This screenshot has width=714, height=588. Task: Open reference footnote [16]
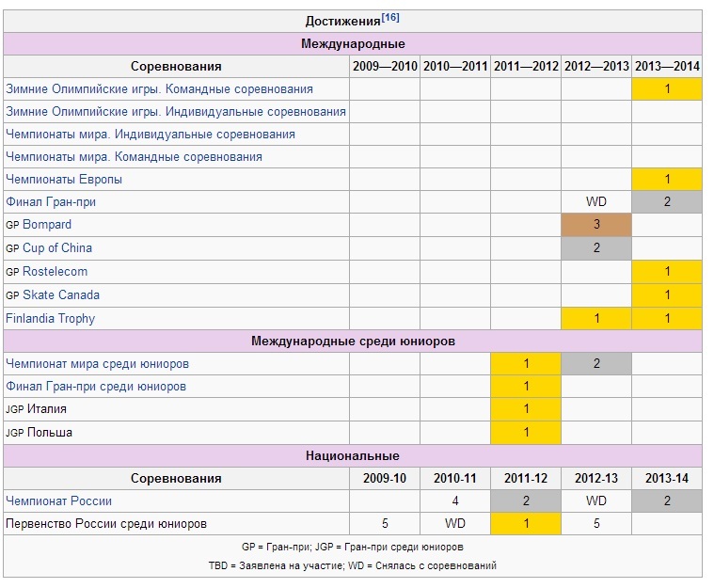[390, 18]
